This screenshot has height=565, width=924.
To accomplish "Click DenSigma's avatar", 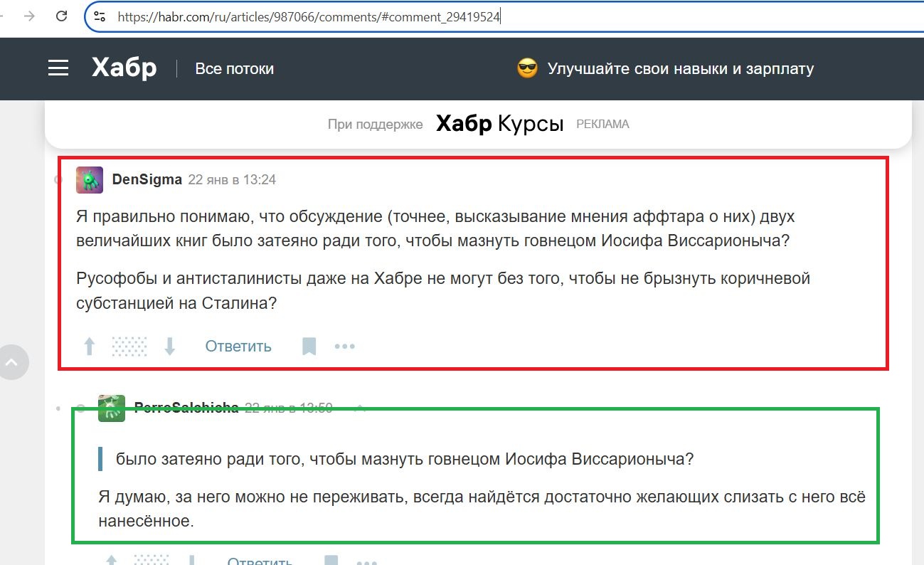I will pyautogui.click(x=88, y=179).
